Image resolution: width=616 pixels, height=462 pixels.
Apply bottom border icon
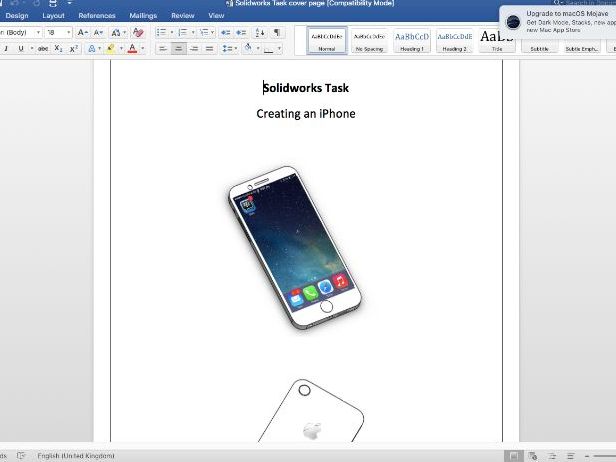[x=269, y=48]
